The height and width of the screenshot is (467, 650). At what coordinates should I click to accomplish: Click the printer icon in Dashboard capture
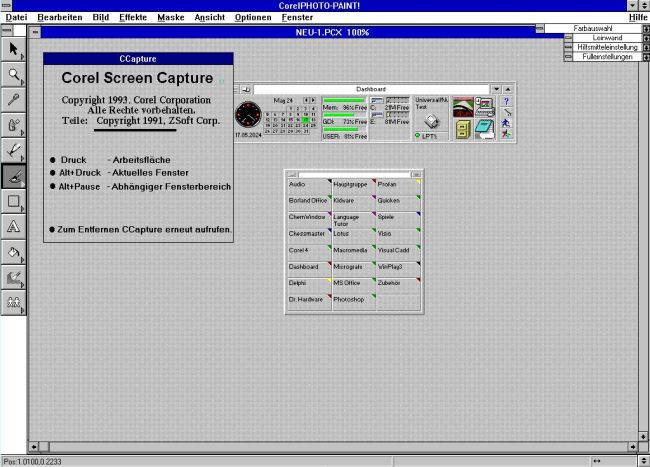tap(432, 121)
